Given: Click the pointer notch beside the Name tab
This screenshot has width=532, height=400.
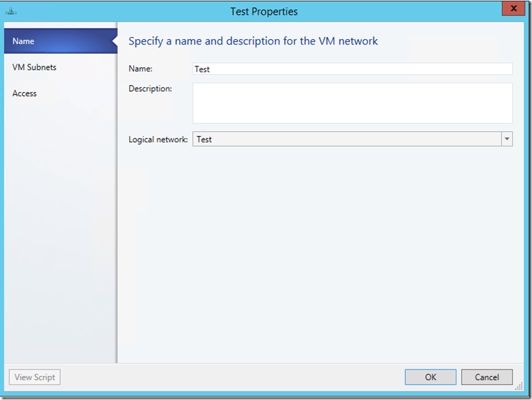Looking at the screenshot, I should pyautogui.click(x=113, y=41).
